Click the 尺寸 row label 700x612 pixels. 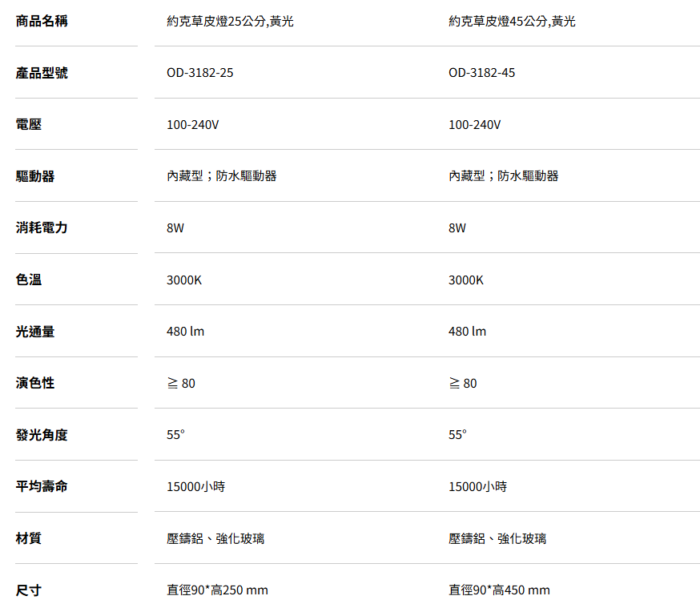(29, 591)
